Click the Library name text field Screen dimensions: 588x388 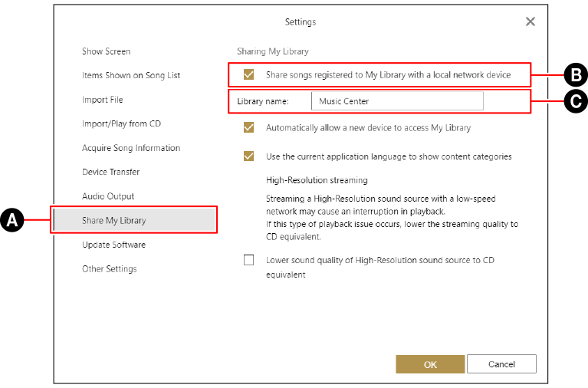pyautogui.click(x=397, y=101)
